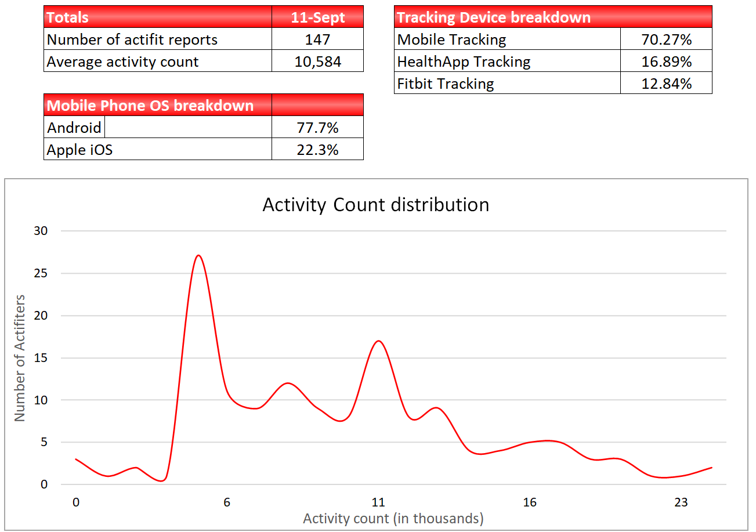Click the 16.89% percentage cell
This screenshot has width=756, height=532.
pos(666,61)
